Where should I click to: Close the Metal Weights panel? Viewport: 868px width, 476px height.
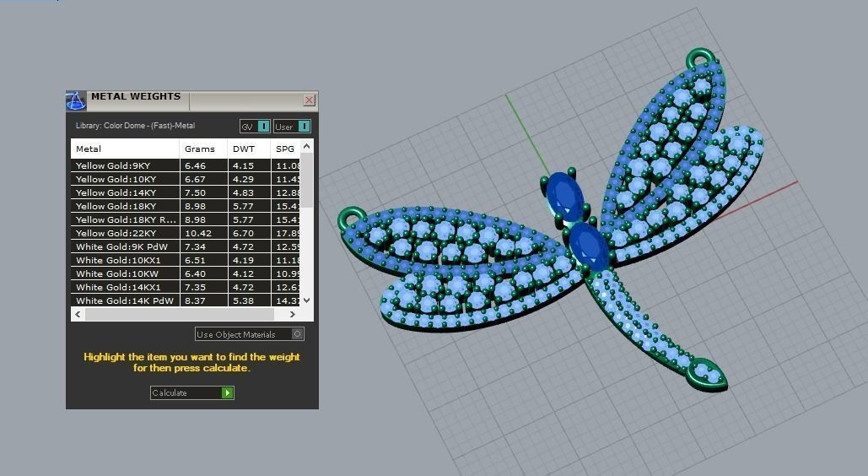point(310,100)
